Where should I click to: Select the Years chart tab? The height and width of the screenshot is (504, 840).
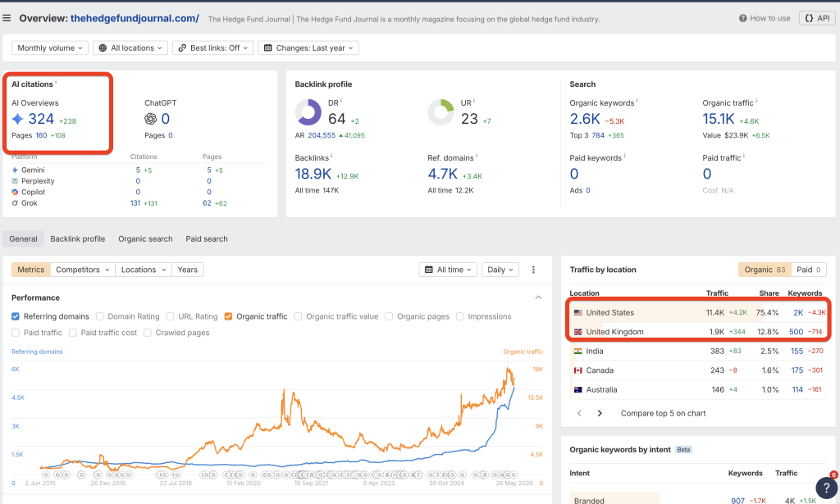(188, 270)
